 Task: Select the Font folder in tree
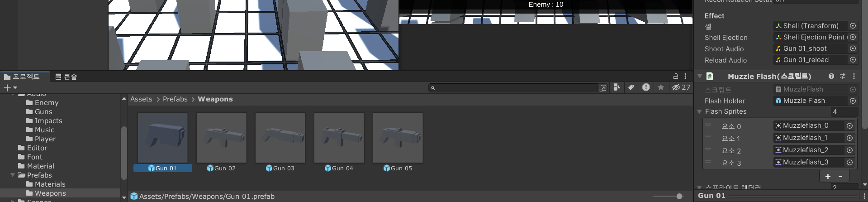point(30,157)
